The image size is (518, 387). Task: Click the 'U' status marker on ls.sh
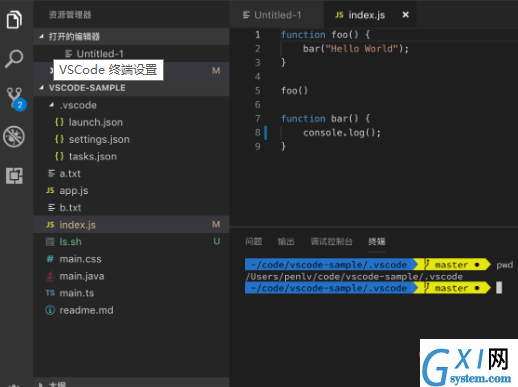click(216, 241)
